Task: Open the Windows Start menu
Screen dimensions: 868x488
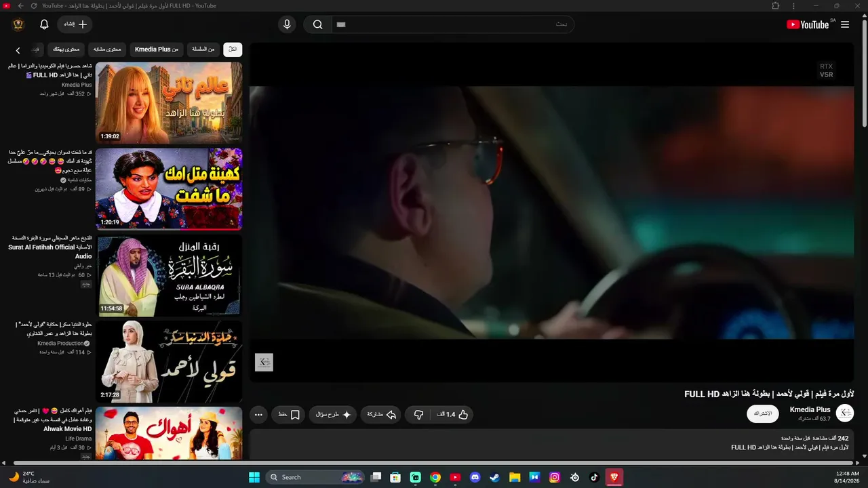Action: (254, 477)
